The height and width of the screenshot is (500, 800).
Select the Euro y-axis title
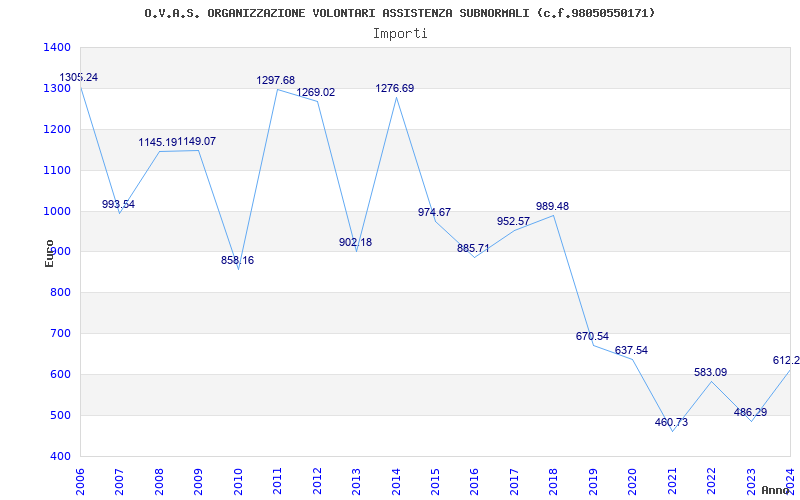click(x=49, y=253)
